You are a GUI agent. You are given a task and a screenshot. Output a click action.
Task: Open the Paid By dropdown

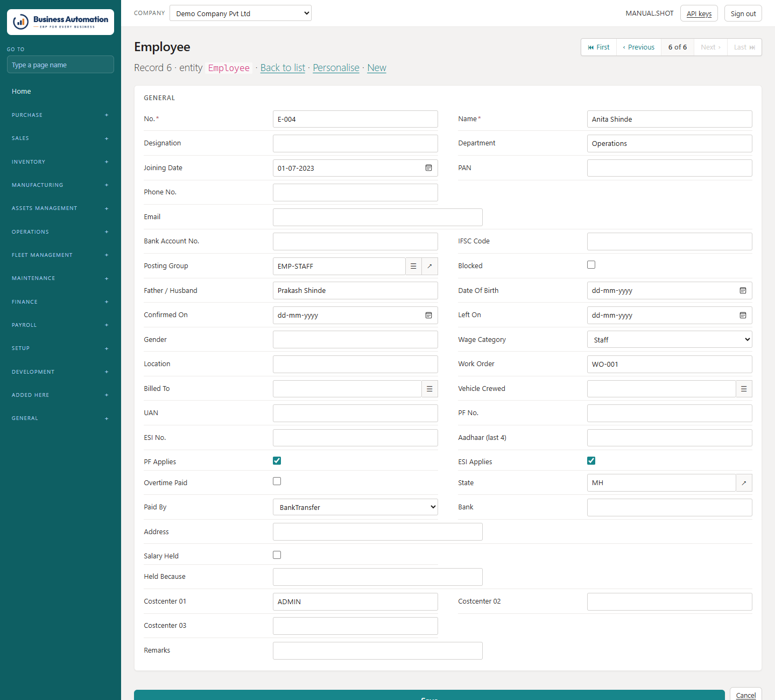pos(355,507)
